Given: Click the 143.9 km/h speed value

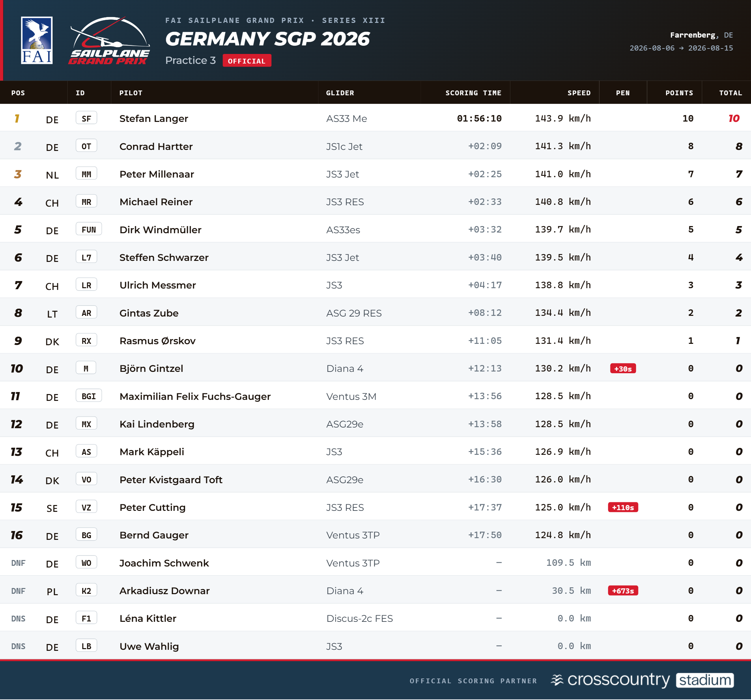Looking at the screenshot, I should (x=563, y=119).
